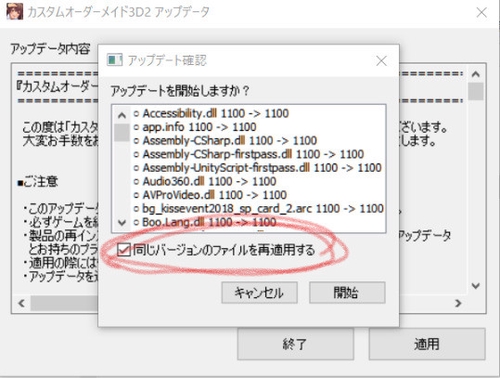Image resolution: width=500 pixels, height=378 pixels.
Task: Click main content scroll down arrow
Action: pos(476,286)
